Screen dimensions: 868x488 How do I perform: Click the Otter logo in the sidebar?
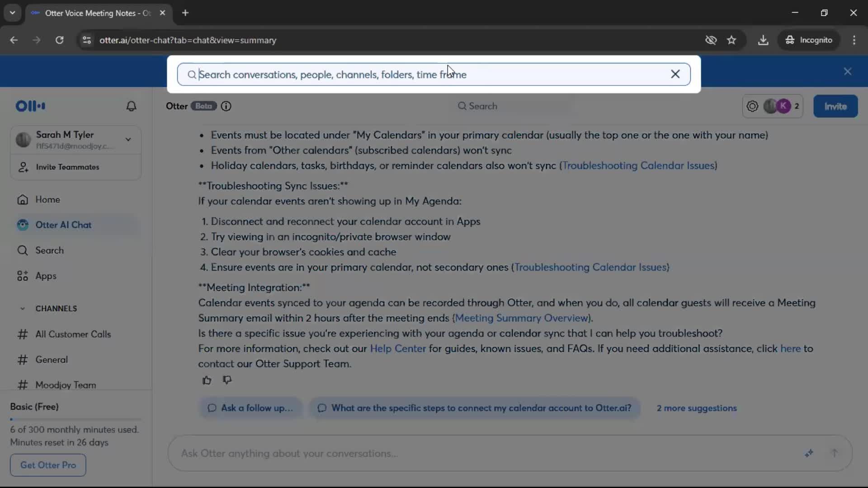(30, 106)
